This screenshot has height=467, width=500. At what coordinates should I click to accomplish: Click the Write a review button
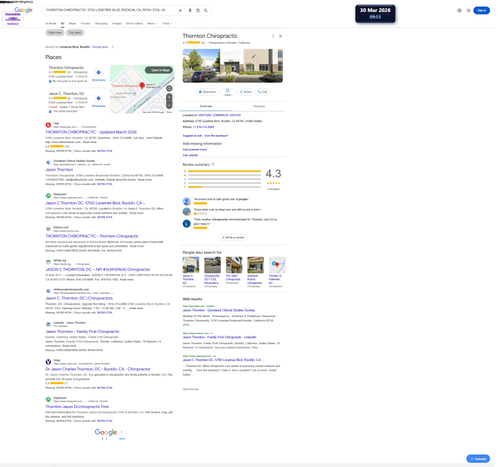tap(233, 237)
